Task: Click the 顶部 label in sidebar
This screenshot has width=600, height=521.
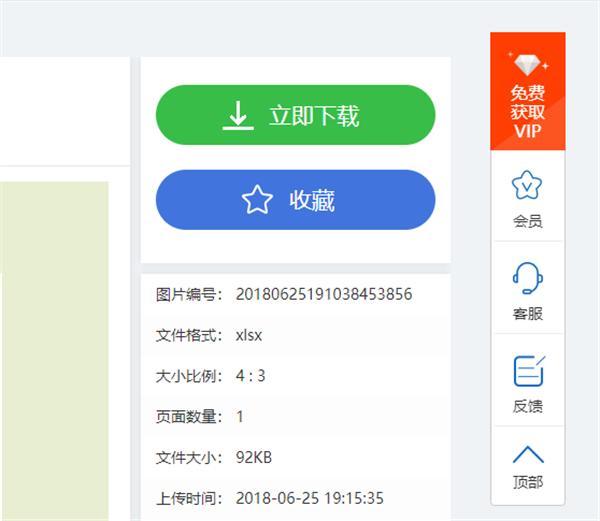Action: click(528, 482)
